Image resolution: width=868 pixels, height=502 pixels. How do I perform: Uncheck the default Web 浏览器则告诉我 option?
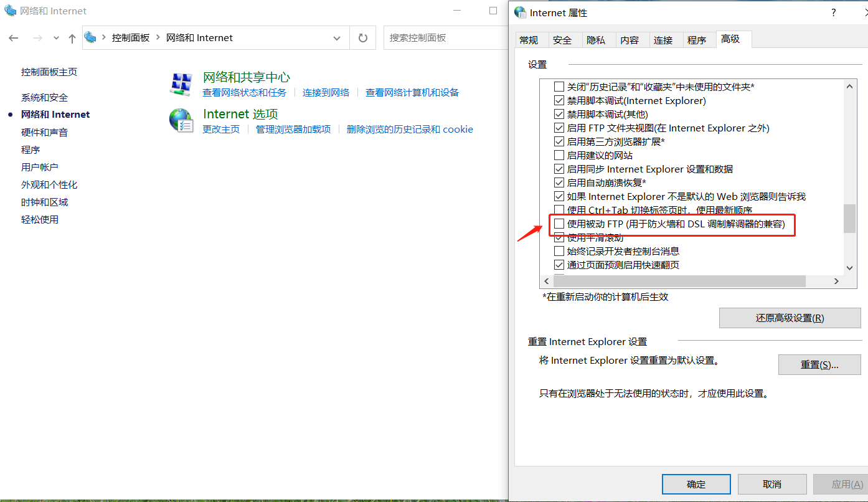click(x=559, y=197)
